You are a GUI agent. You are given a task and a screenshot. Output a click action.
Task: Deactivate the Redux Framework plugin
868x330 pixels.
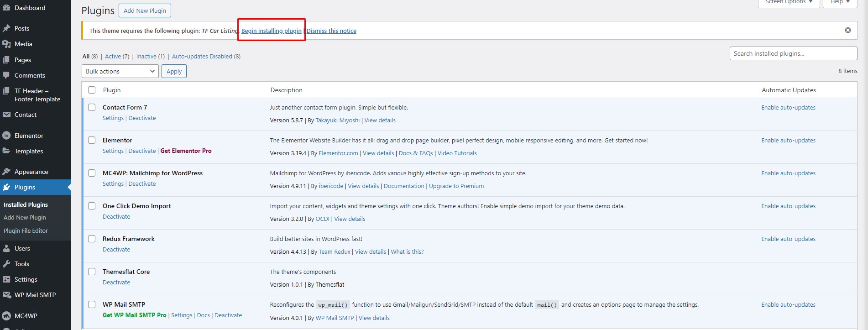tap(116, 250)
